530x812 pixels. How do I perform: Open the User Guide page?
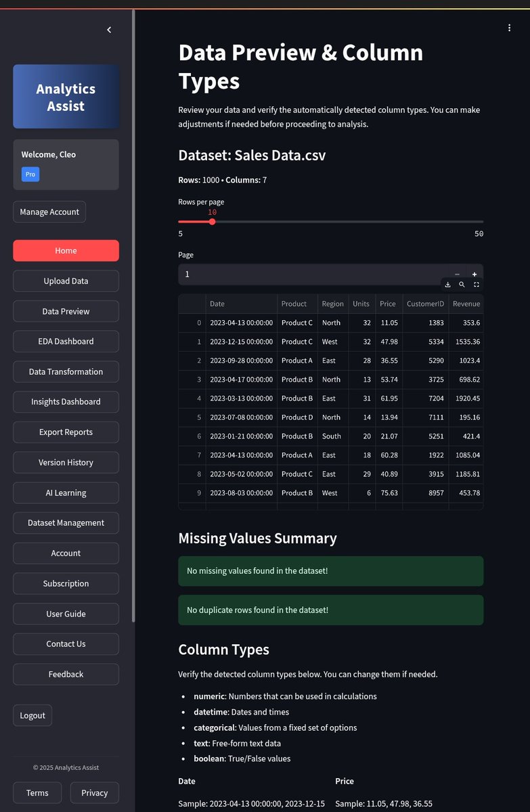click(66, 614)
